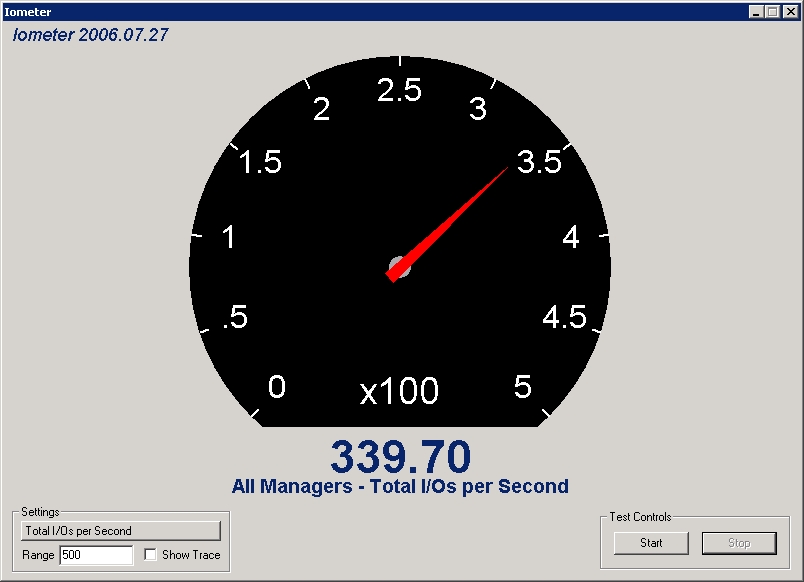Click the Iometer 2006.07.27 version text
The width and height of the screenshot is (804, 582).
pos(90,35)
